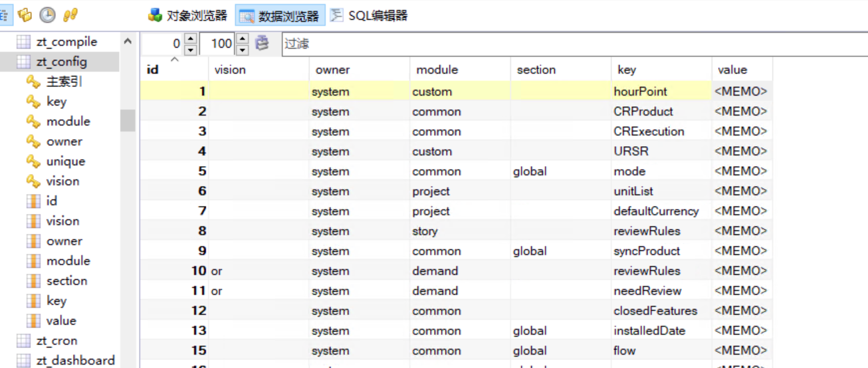The image size is (868, 368).
Task: Open the 对象浏览器 tab
Action: click(187, 15)
